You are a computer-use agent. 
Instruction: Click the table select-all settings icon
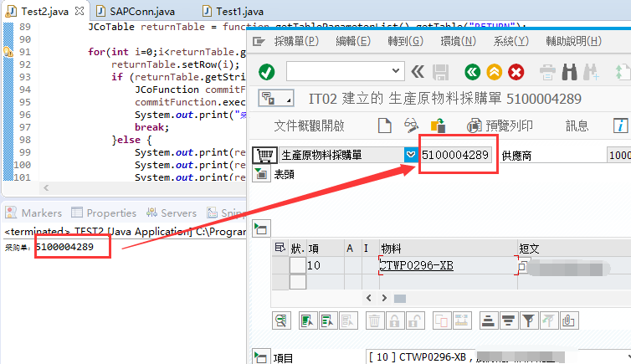(280, 248)
